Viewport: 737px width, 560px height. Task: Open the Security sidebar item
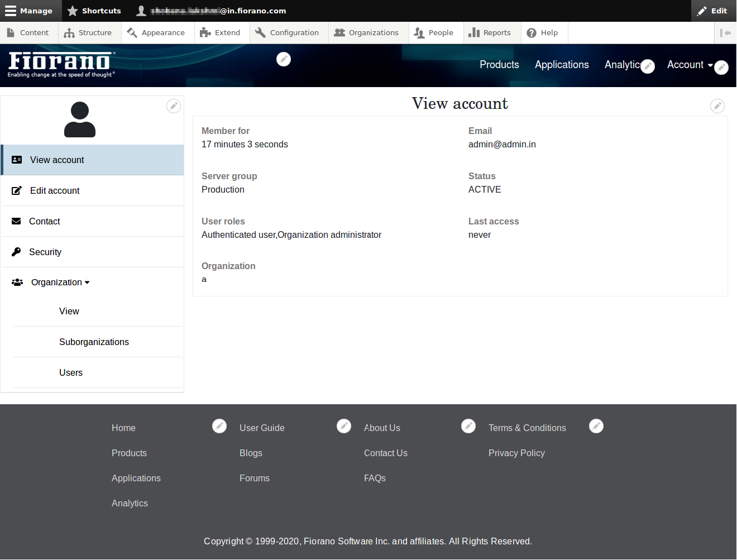[92, 252]
